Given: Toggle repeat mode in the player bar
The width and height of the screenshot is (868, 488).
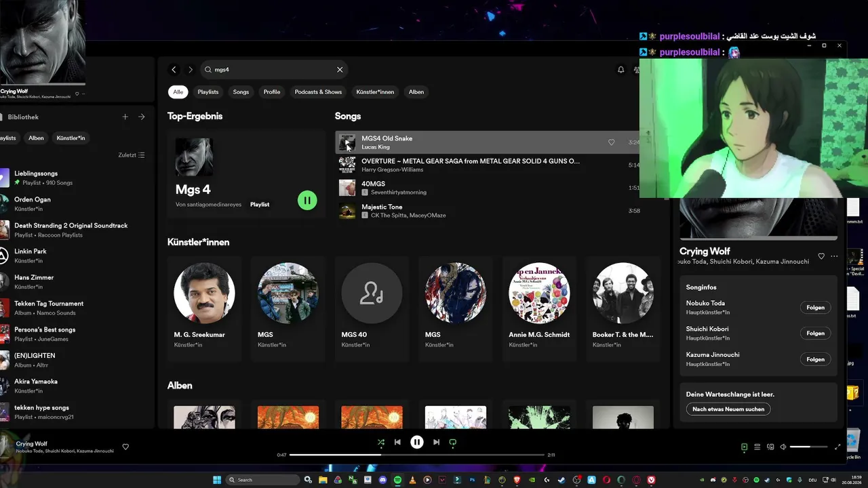Looking at the screenshot, I should (x=453, y=443).
